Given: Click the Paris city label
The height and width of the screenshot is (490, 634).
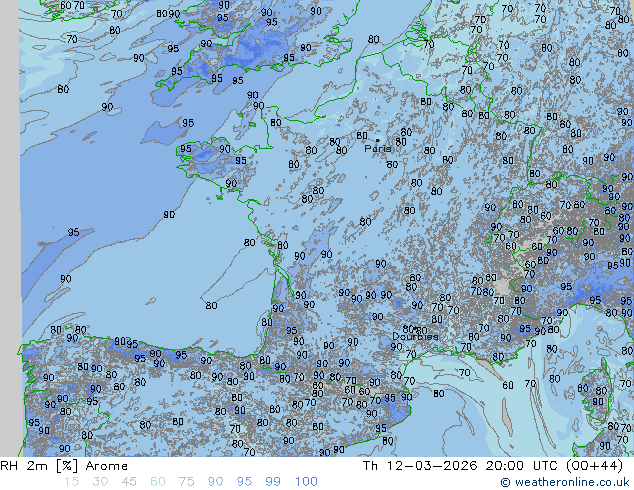Looking at the screenshot, I should tap(377, 149).
